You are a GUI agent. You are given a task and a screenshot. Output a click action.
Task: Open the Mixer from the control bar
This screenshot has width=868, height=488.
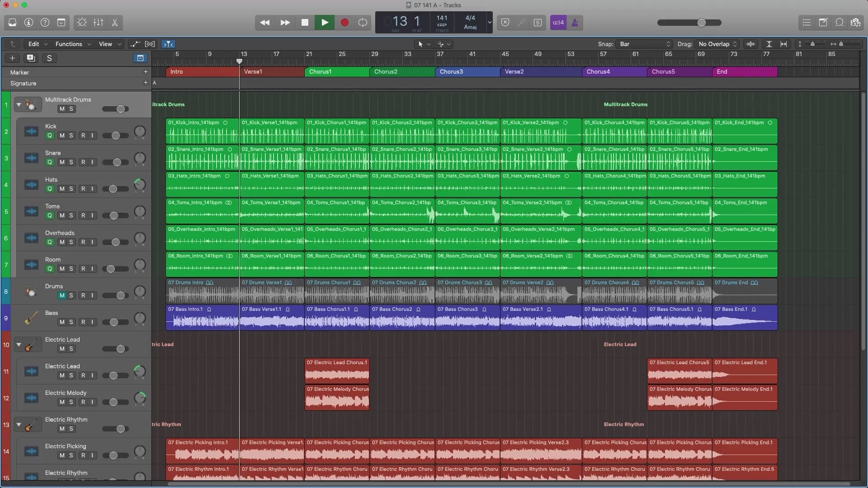pyautogui.click(x=98, y=22)
